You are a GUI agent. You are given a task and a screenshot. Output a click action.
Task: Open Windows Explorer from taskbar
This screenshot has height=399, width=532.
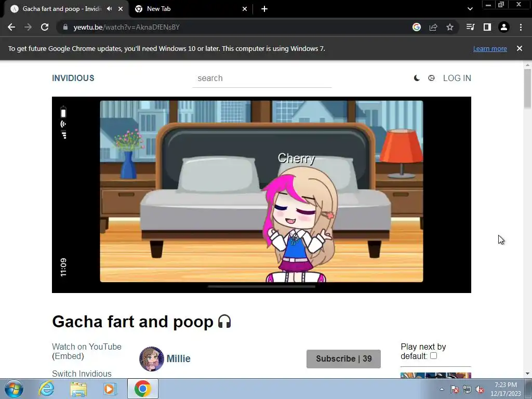pos(78,389)
